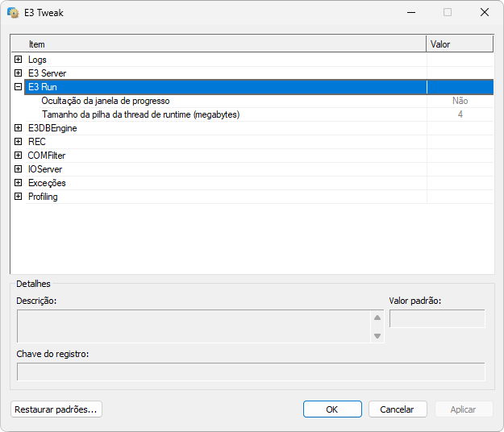Click the Valor padrão field
Image resolution: width=504 pixels, height=432 pixels.
point(437,319)
